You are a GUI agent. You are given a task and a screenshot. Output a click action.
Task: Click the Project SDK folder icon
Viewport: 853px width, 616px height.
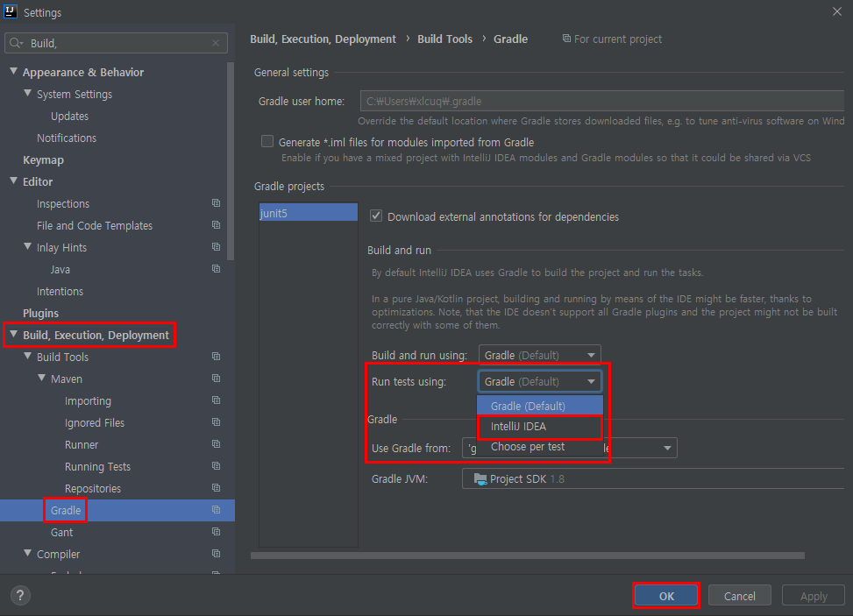pos(480,479)
